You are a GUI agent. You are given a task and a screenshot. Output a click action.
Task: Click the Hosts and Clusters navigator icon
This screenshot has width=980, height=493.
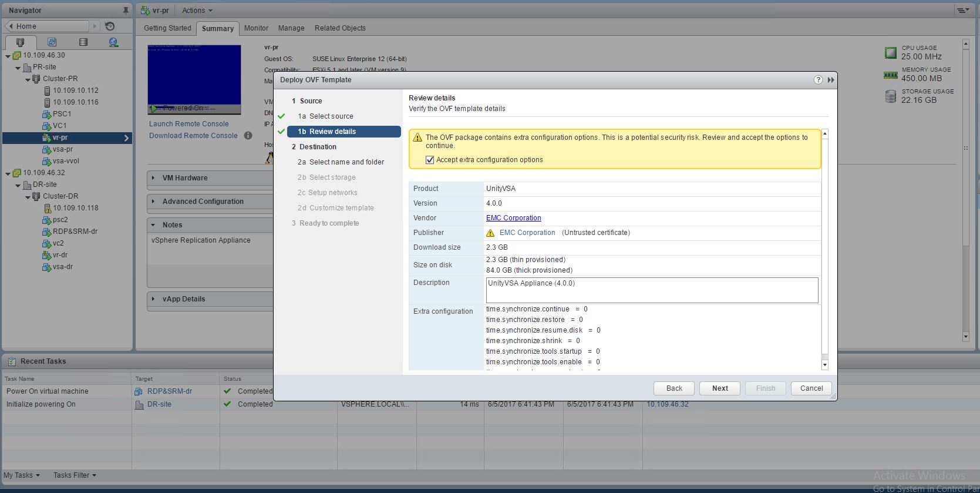point(21,42)
